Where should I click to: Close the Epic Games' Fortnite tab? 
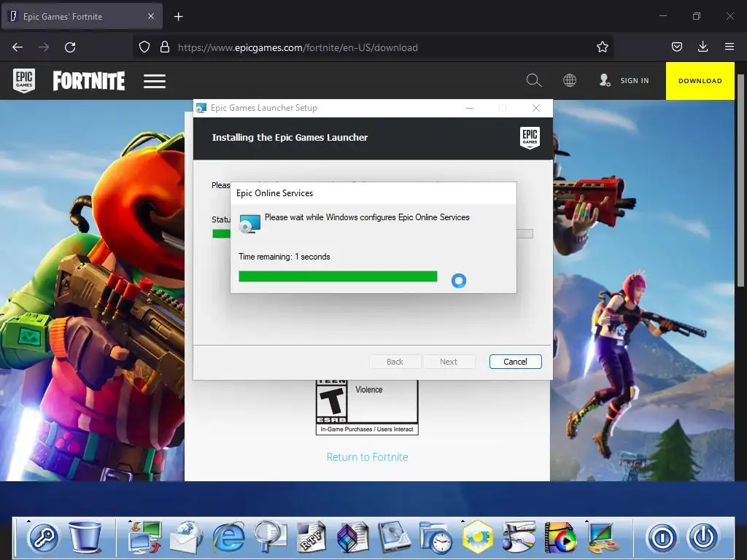pos(151,16)
